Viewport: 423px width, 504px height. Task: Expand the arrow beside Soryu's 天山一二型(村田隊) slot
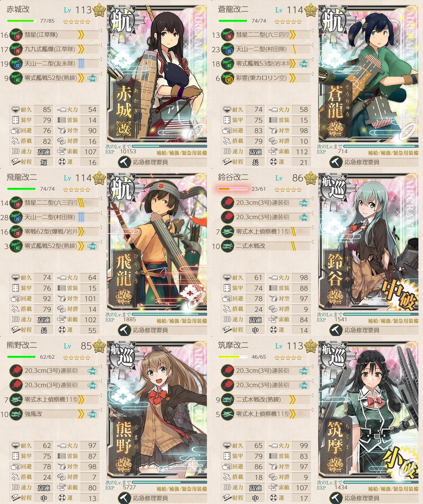coord(312,45)
